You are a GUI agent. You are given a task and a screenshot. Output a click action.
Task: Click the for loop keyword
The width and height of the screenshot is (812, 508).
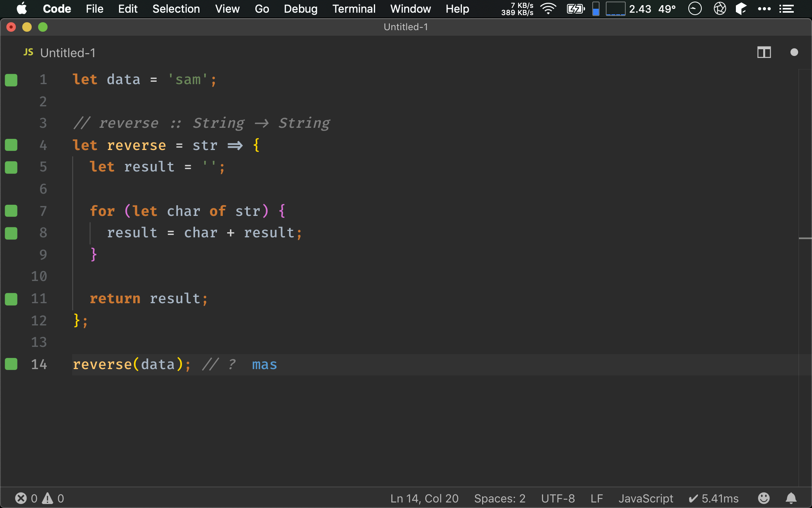pyautogui.click(x=102, y=211)
